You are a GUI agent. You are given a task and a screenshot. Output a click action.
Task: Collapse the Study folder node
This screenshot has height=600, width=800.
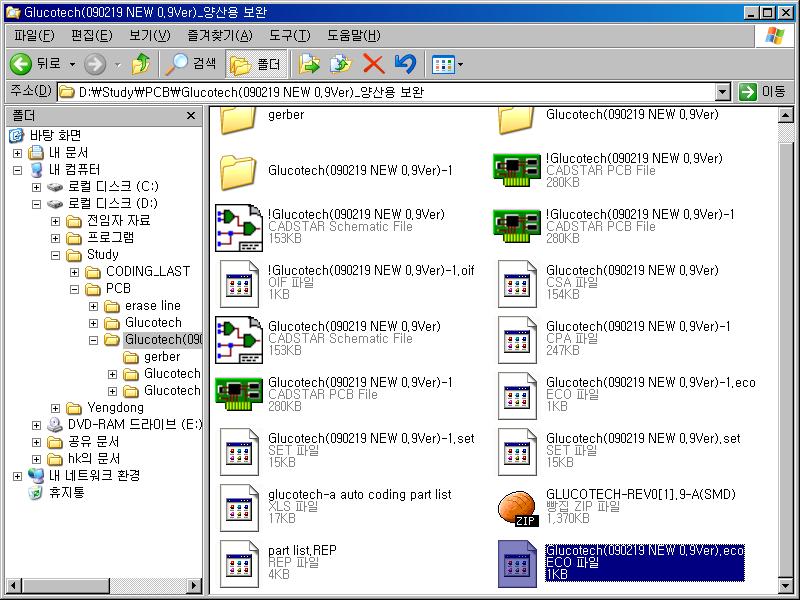pyautogui.click(x=56, y=255)
